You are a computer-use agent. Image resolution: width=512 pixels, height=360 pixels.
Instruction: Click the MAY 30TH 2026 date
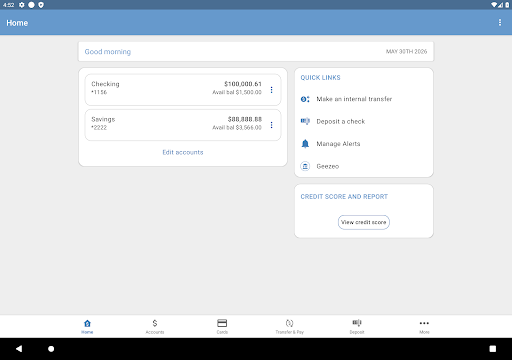406,51
